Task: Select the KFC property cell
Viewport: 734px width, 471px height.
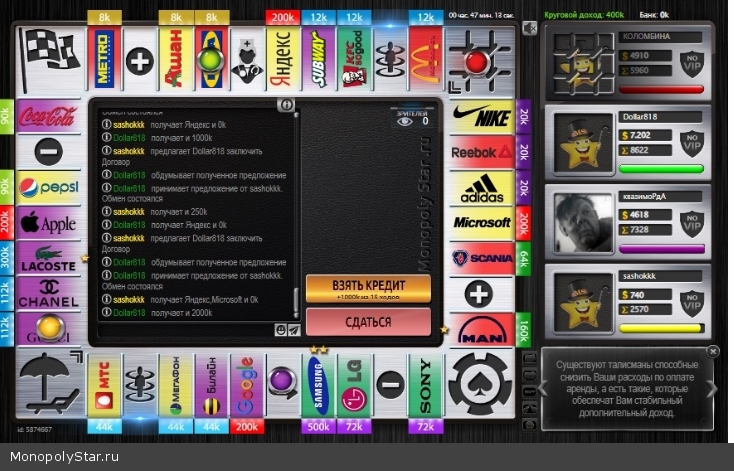Action: point(354,59)
